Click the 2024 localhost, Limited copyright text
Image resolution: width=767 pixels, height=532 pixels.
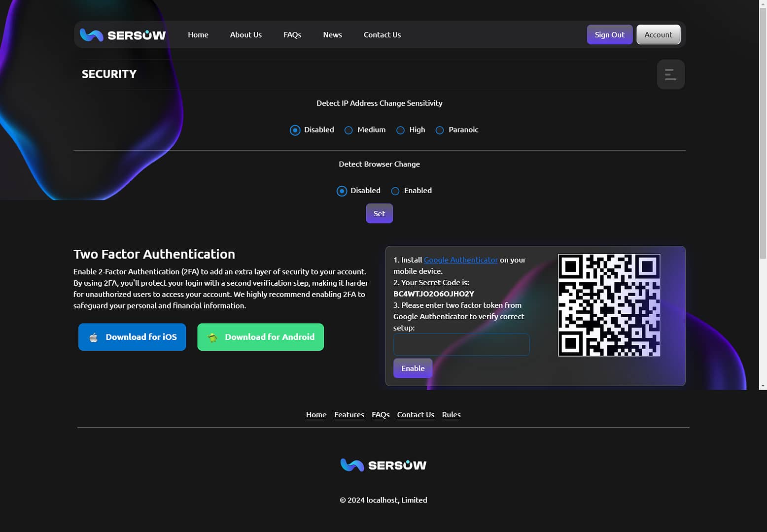coord(383,500)
